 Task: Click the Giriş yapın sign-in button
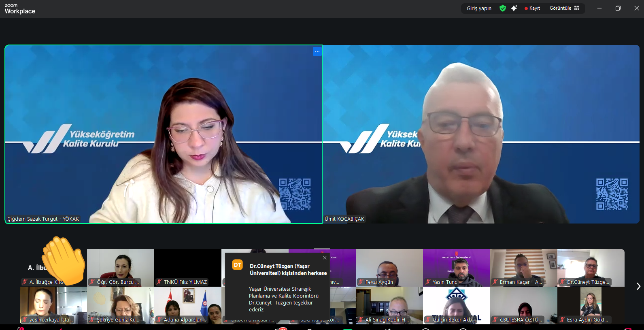(479, 8)
